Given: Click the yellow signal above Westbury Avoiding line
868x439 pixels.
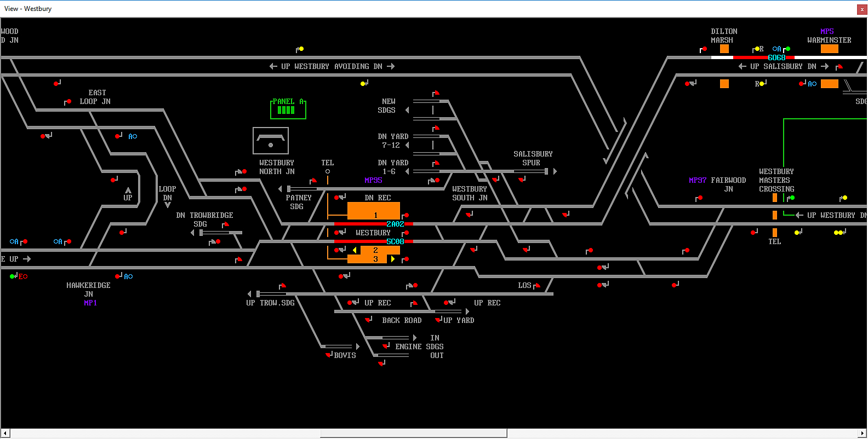Looking at the screenshot, I should click(301, 49).
